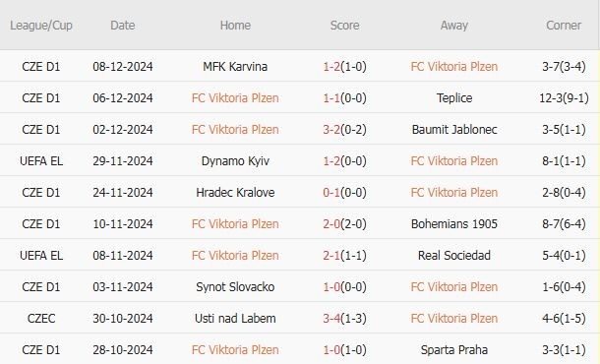Click the Hradec Kralove home team
The image size is (600, 364).
pos(235,192)
